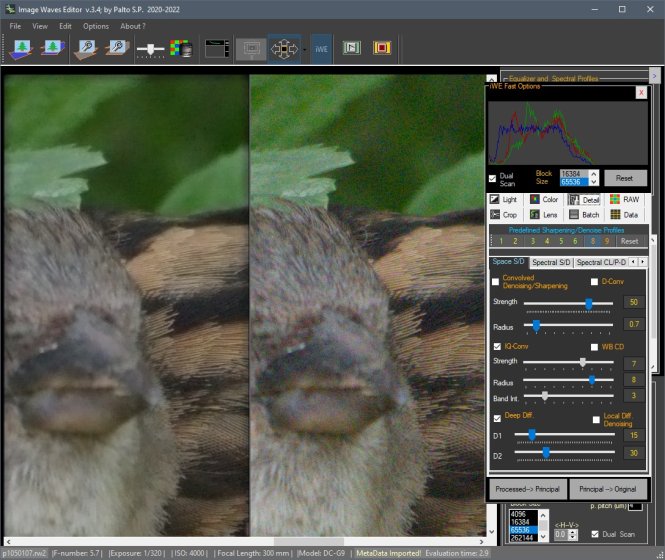Viewport: 665px width, 560px height.
Task: Click the Processed--> Principal button
Action: [x=527, y=489]
